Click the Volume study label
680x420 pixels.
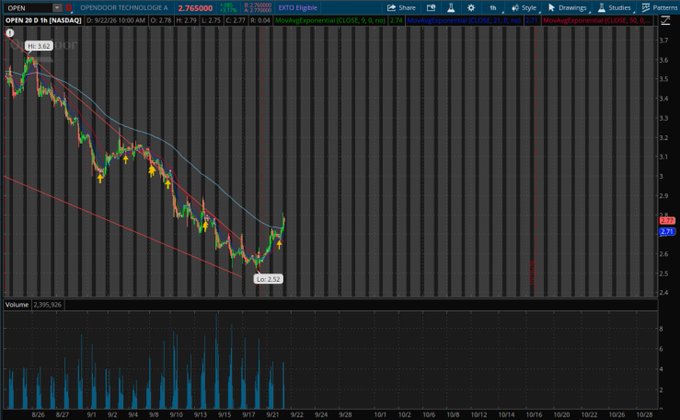pyautogui.click(x=17, y=305)
